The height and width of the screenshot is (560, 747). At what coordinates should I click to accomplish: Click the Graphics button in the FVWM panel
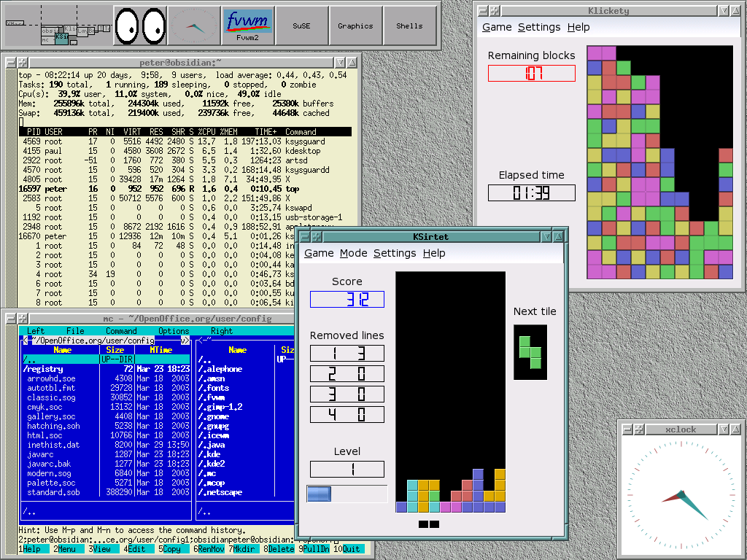click(355, 26)
